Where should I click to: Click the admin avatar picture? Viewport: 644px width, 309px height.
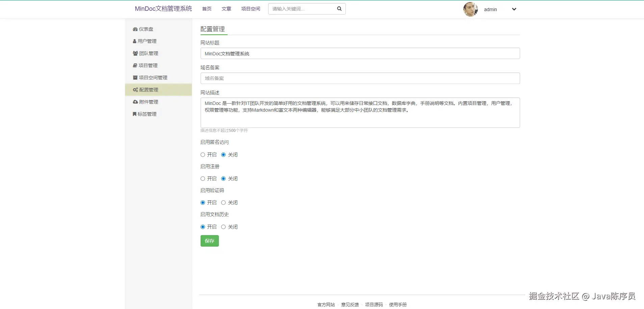click(470, 9)
